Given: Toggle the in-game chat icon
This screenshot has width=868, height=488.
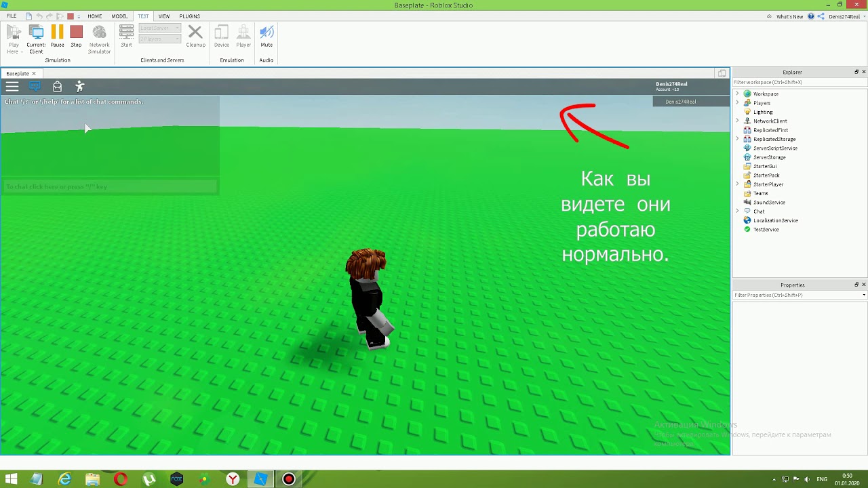Looking at the screenshot, I should pos(35,86).
